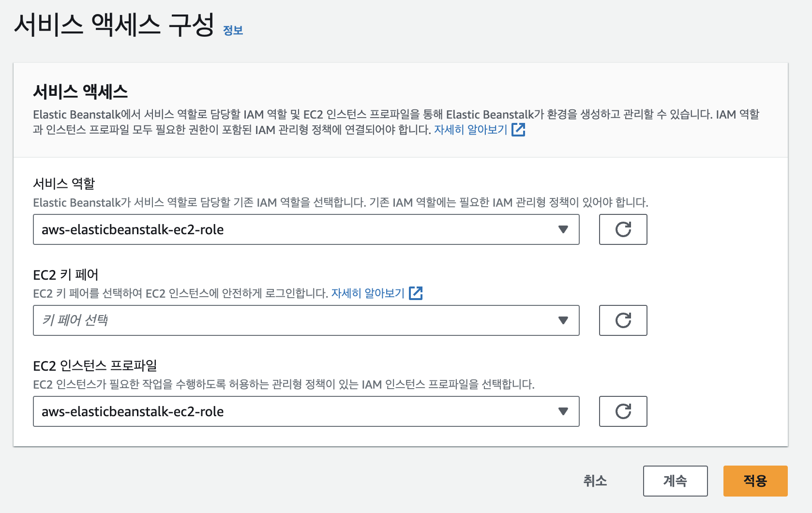This screenshot has height=513, width=812.
Task: Click the 서비스 역할 field label
Action: tap(64, 184)
